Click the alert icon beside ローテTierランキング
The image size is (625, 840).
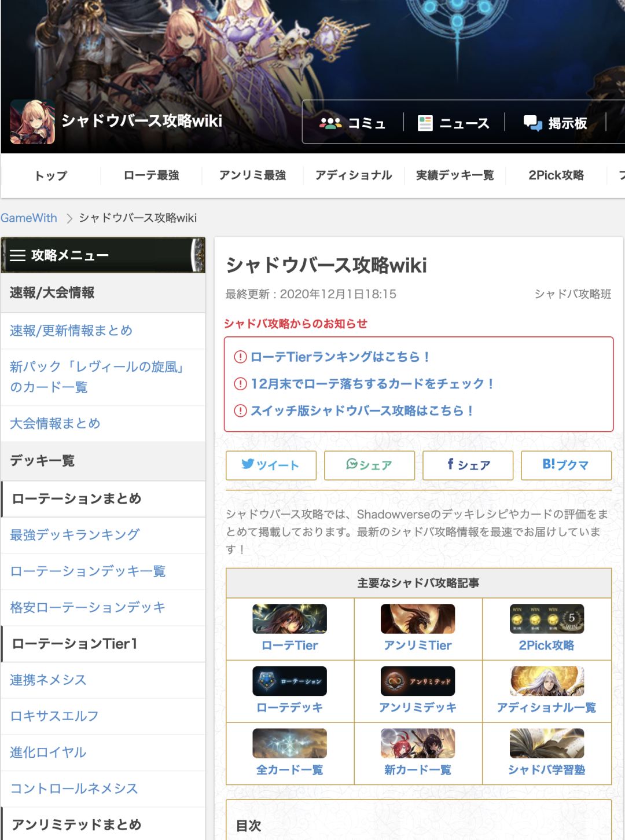click(x=240, y=357)
